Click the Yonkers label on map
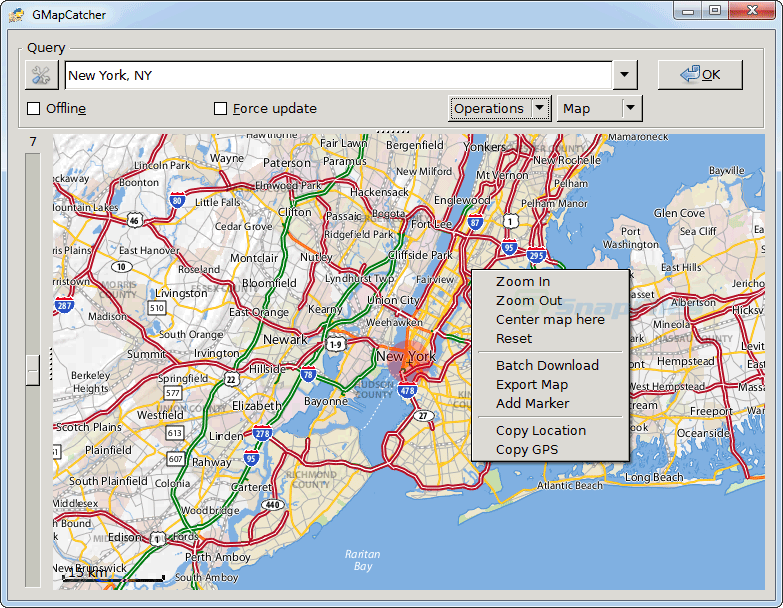The width and height of the screenshot is (783, 608). click(484, 147)
